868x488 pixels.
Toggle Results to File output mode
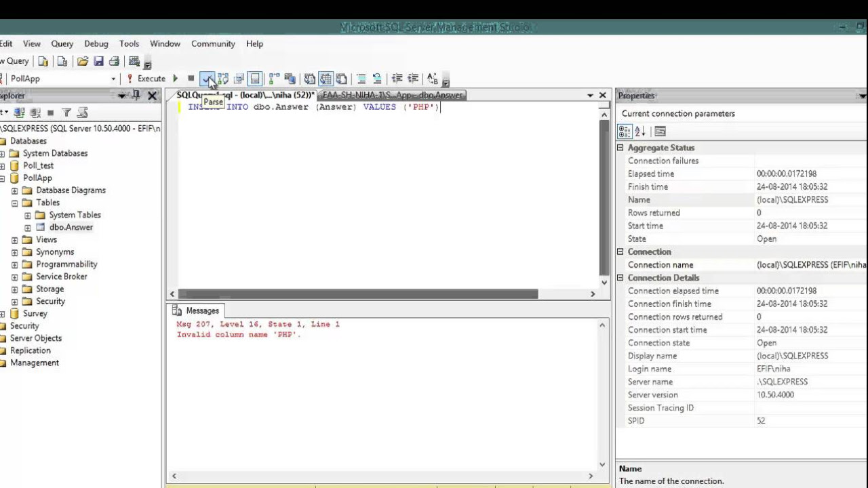point(341,79)
